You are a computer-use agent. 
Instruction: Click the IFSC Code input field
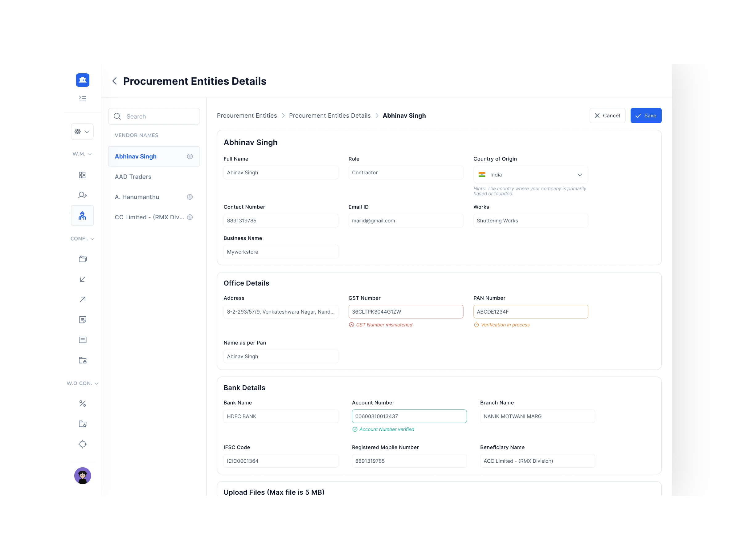pyautogui.click(x=281, y=461)
